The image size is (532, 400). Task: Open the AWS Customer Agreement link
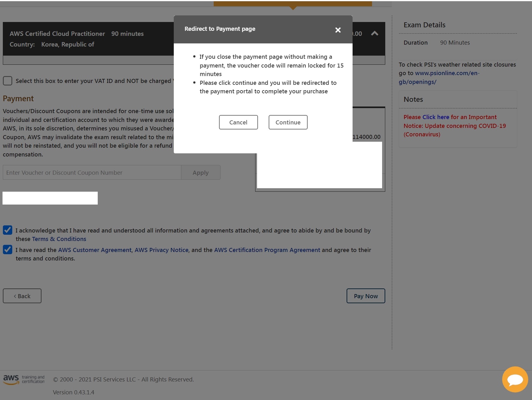pyautogui.click(x=95, y=250)
